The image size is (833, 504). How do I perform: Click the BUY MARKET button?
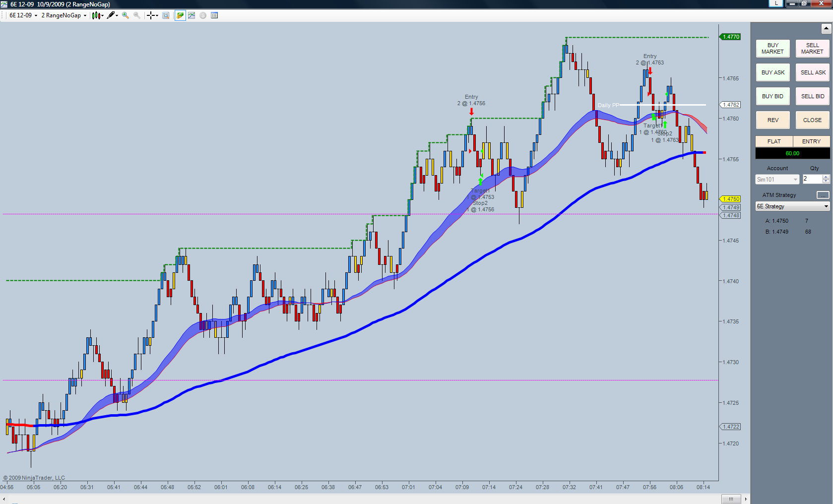772,49
